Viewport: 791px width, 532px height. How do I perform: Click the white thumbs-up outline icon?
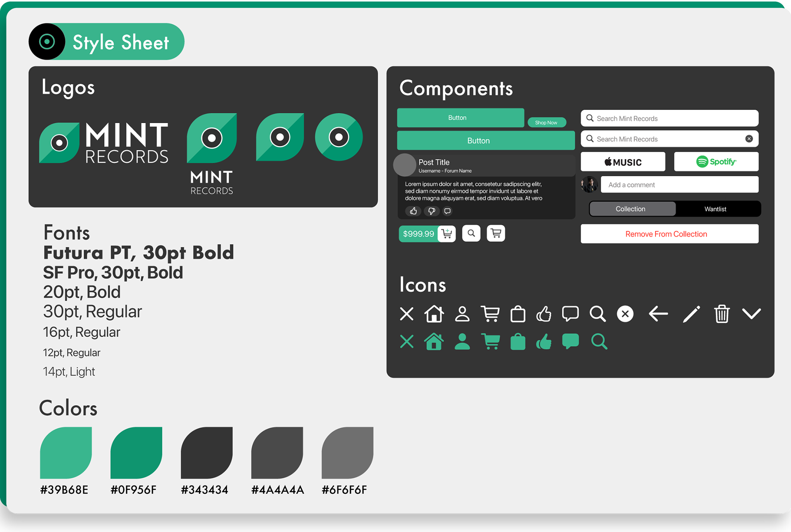[544, 314]
